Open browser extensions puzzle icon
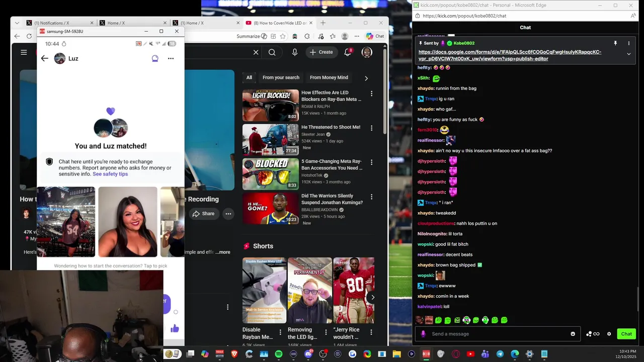 pyautogui.click(x=307, y=36)
